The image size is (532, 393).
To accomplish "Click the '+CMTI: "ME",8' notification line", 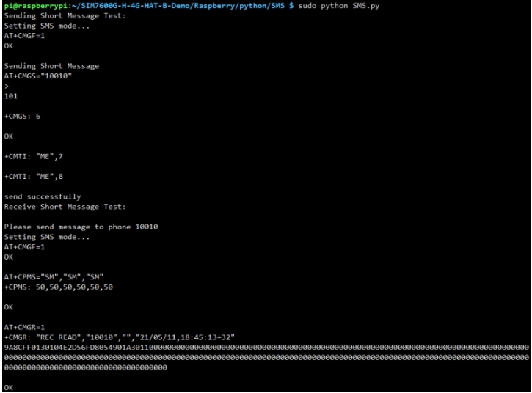I will pos(34,177).
